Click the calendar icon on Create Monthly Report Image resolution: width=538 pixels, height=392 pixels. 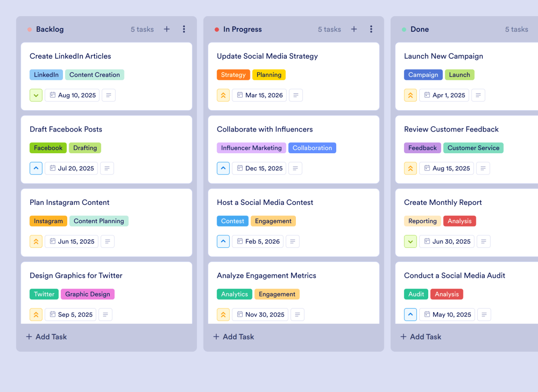point(426,241)
